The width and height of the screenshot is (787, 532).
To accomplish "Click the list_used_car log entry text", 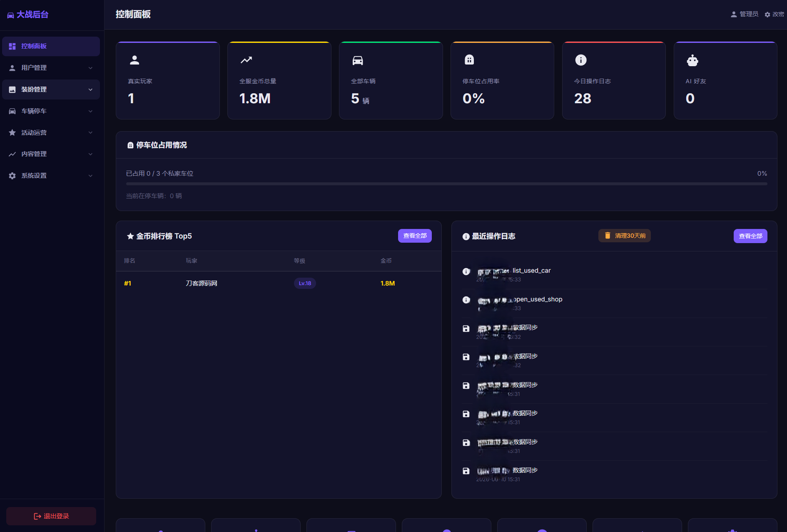I will [532, 271].
